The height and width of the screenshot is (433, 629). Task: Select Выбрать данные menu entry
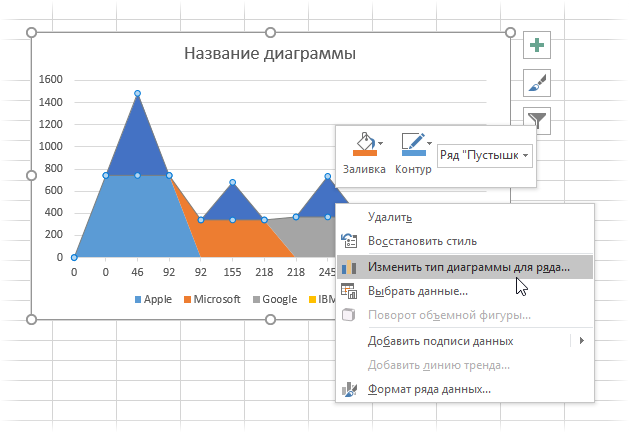point(465,291)
